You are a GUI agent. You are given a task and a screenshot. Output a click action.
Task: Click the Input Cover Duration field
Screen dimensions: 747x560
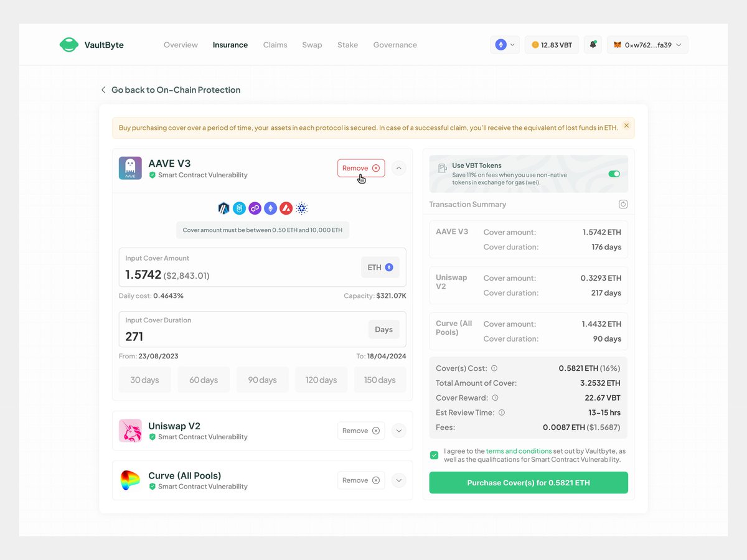tap(262, 329)
